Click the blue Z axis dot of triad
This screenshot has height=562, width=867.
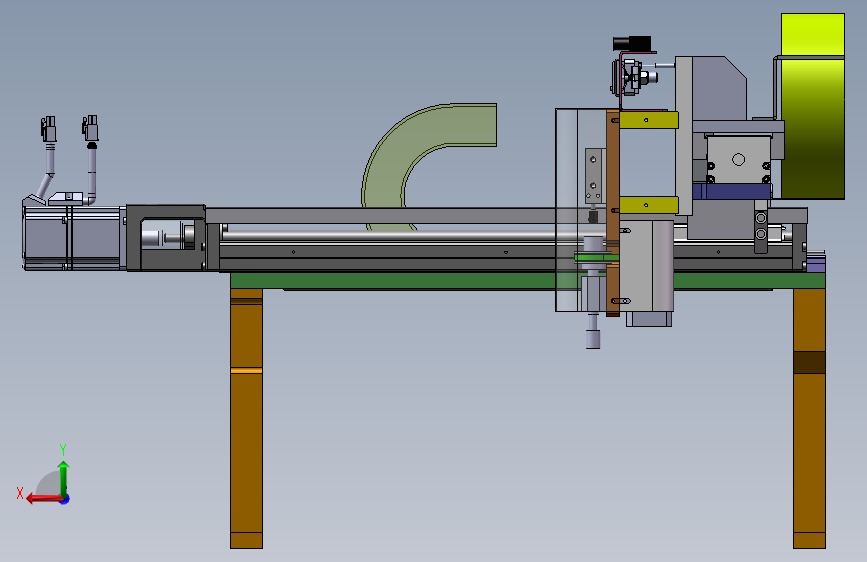coord(65,499)
